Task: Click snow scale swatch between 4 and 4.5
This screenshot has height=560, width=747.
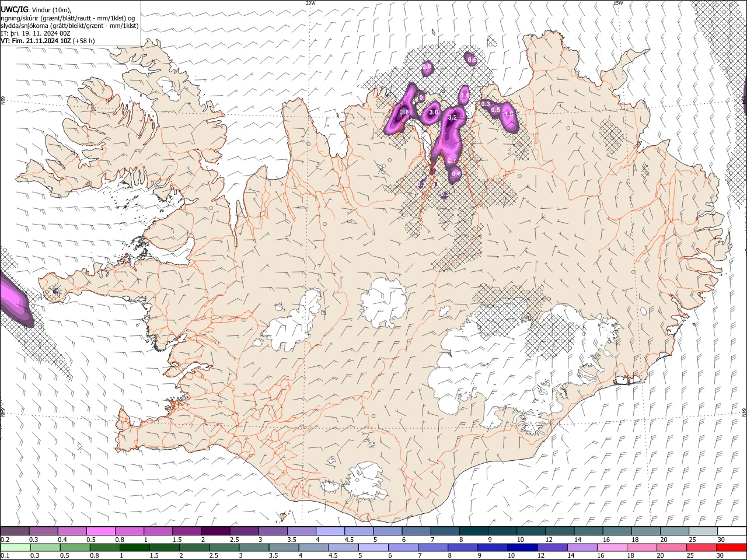Action: point(330,531)
